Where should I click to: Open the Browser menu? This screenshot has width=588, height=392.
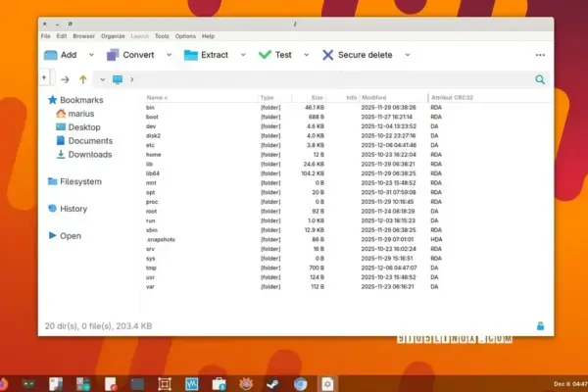pos(83,36)
